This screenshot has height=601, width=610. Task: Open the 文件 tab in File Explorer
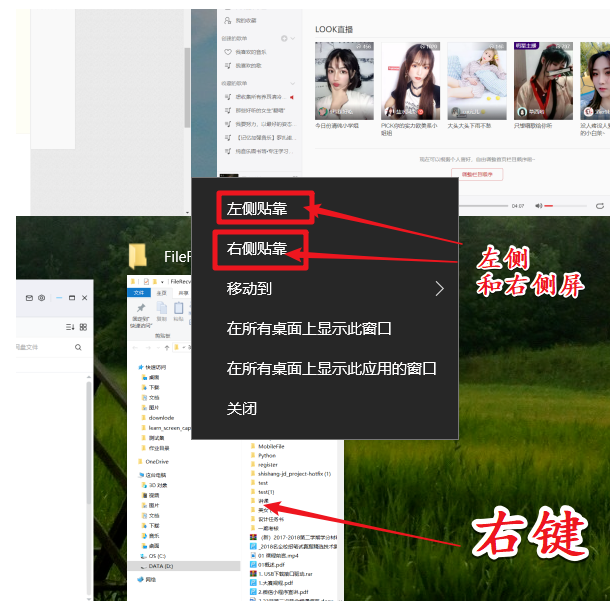tap(139, 293)
